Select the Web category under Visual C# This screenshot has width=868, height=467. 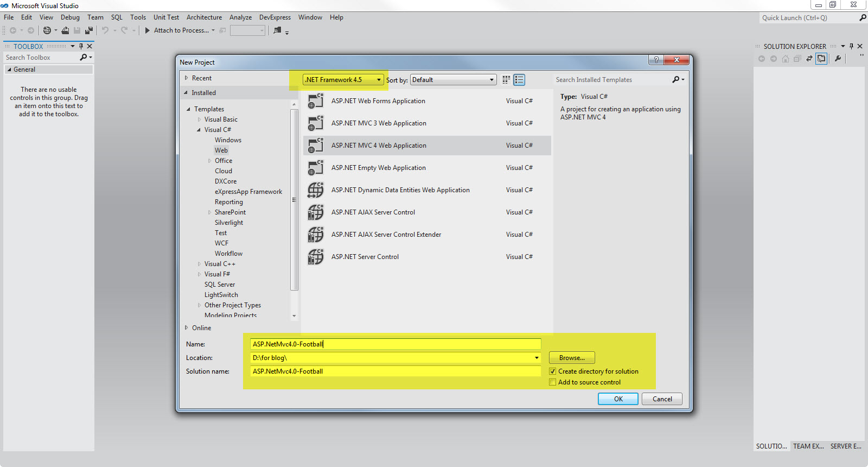click(221, 150)
